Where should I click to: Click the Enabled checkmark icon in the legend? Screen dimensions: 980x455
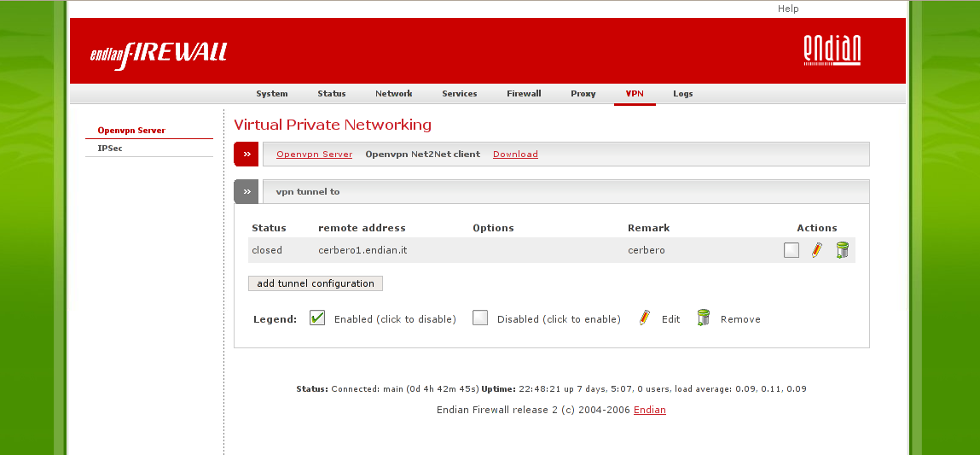(317, 318)
